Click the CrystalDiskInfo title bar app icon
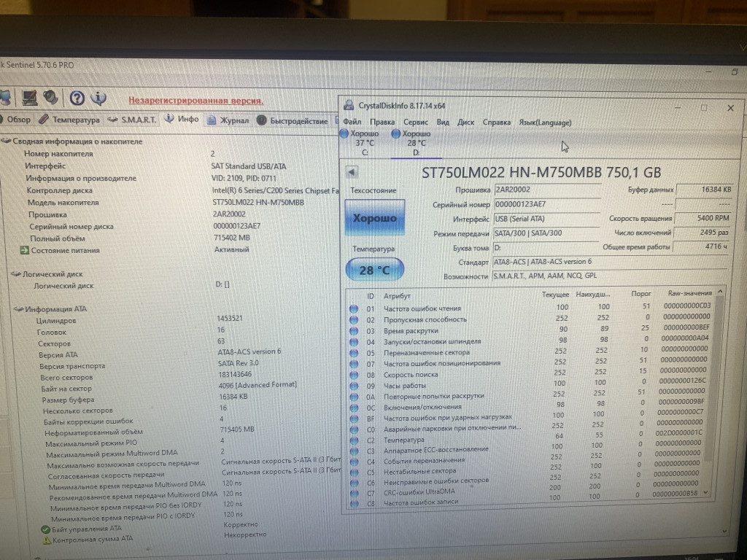Image resolution: width=747 pixels, height=560 pixels. 349,105
